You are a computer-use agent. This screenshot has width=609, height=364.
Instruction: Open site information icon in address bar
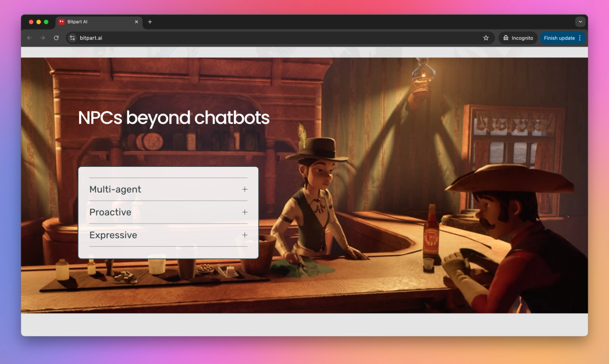coord(72,38)
